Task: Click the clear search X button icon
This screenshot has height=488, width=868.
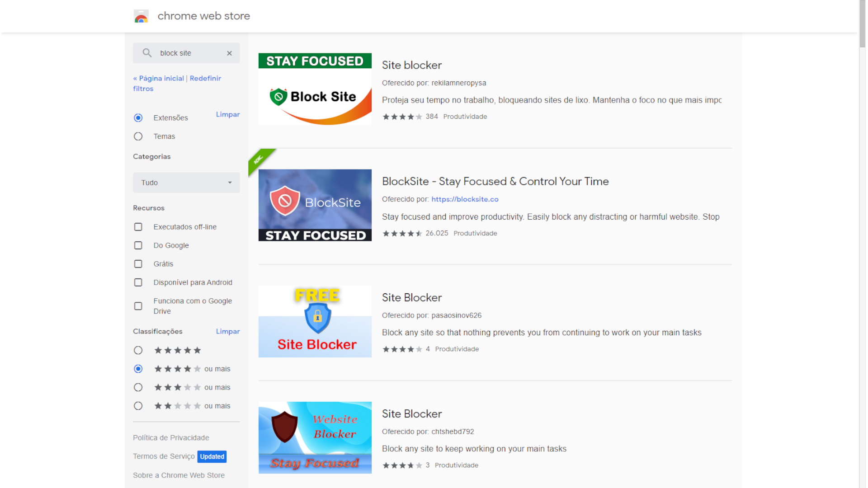Action: pos(230,53)
